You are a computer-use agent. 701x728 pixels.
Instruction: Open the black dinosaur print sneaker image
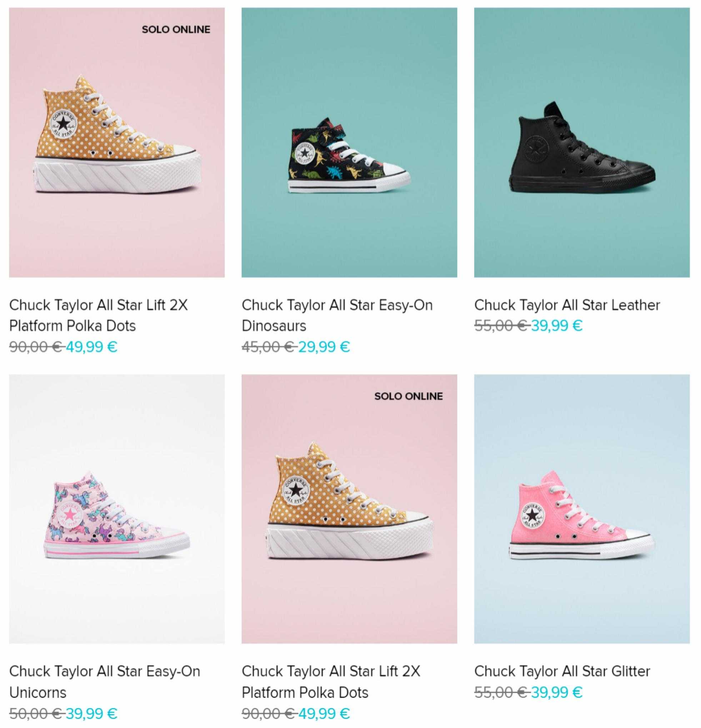349,143
